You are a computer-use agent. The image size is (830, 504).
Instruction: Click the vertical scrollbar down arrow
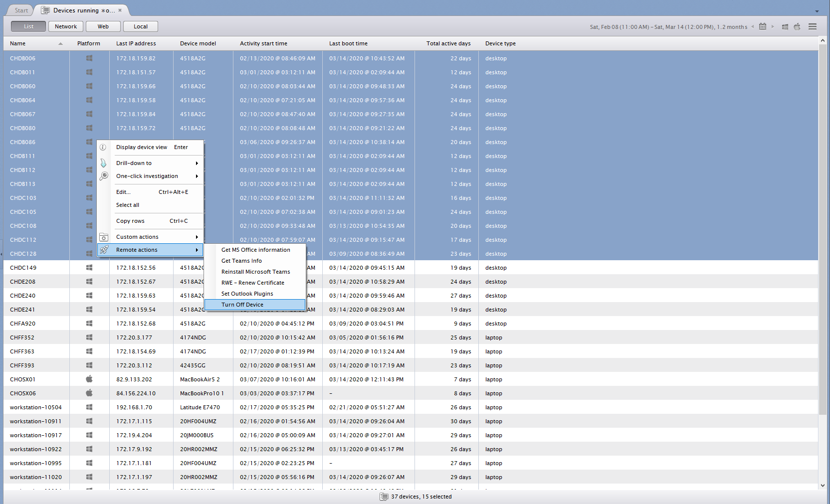pos(823,485)
